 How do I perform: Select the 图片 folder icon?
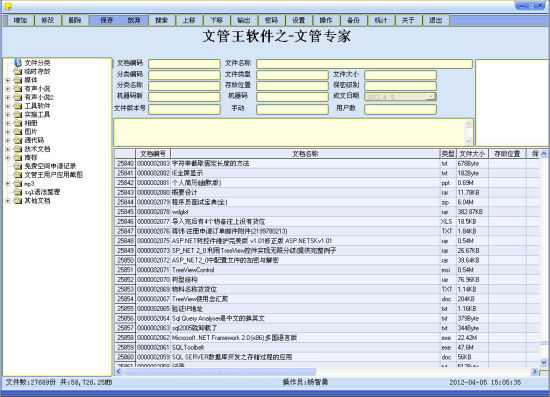[18, 132]
